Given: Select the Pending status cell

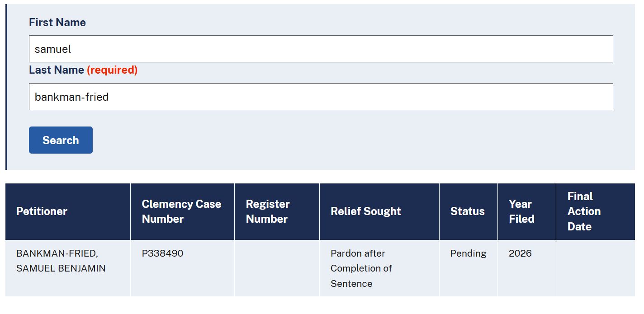Looking at the screenshot, I should [x=468, y=268].
